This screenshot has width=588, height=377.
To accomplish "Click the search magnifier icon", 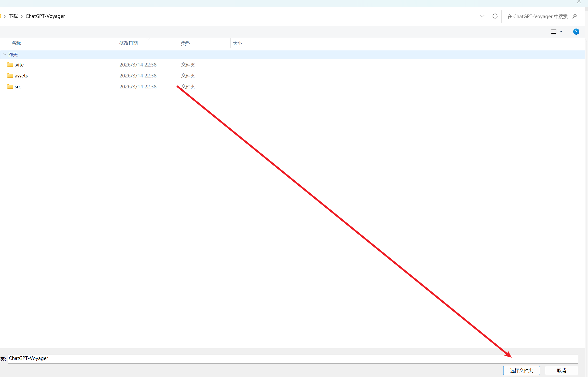I will [575, 16].
